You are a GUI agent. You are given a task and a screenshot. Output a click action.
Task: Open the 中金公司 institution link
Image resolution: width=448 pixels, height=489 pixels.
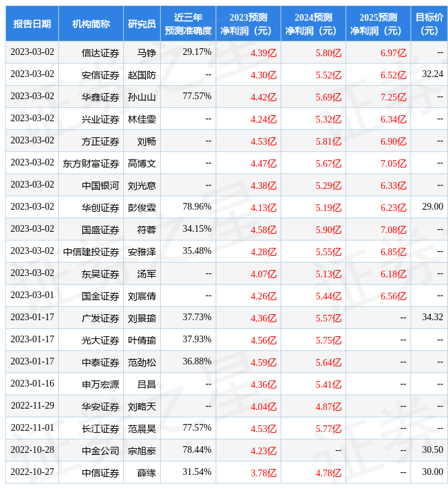[100, 450]
